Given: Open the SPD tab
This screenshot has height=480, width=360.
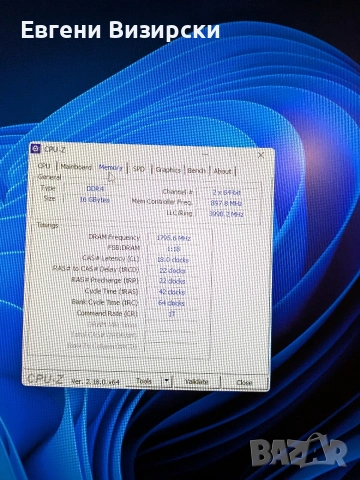Looking at the screenshot, I should point(139,169).
